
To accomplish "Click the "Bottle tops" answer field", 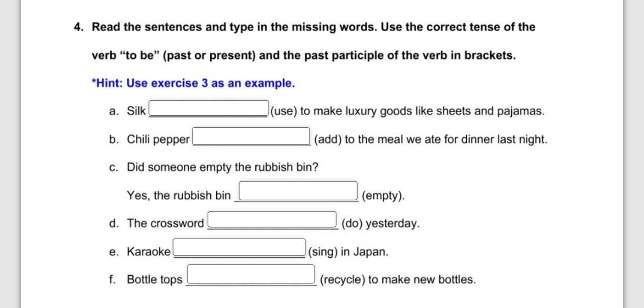I will click(251, 275).
